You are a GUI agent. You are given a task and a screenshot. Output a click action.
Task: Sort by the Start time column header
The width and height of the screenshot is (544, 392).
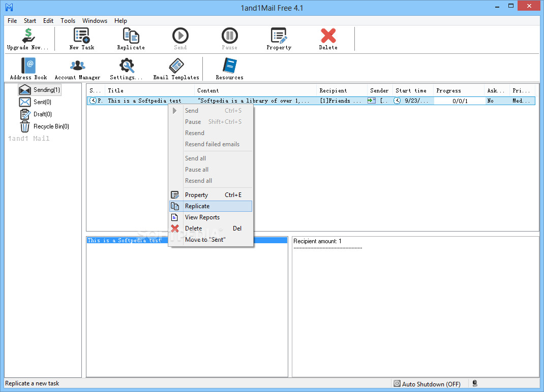point(413,90)
